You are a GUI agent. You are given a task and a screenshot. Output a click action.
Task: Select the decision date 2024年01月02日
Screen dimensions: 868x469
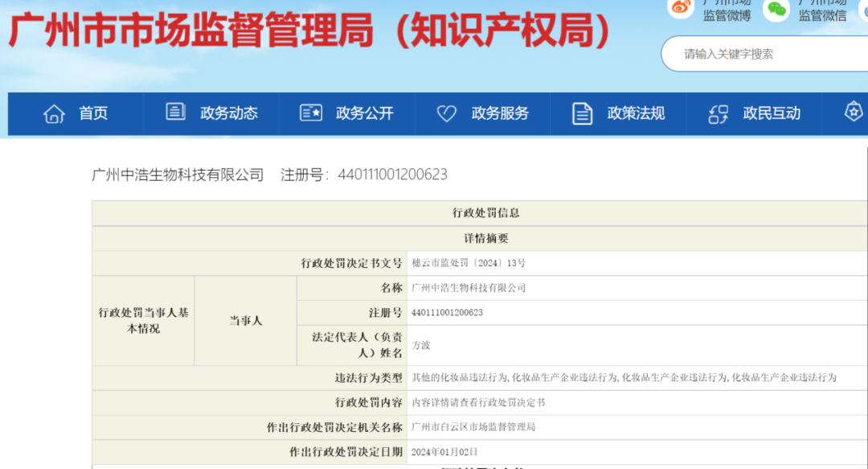(x=444, y=452)
